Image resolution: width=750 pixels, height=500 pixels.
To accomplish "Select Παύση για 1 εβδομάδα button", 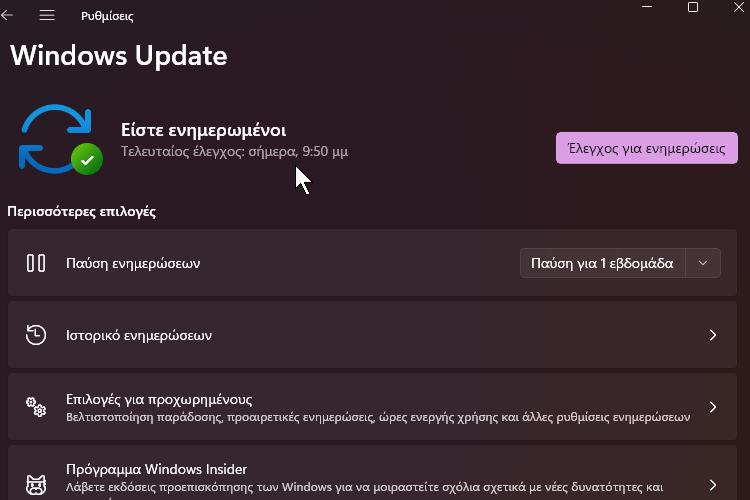I will pyautogui.click(x=602, y=263).
